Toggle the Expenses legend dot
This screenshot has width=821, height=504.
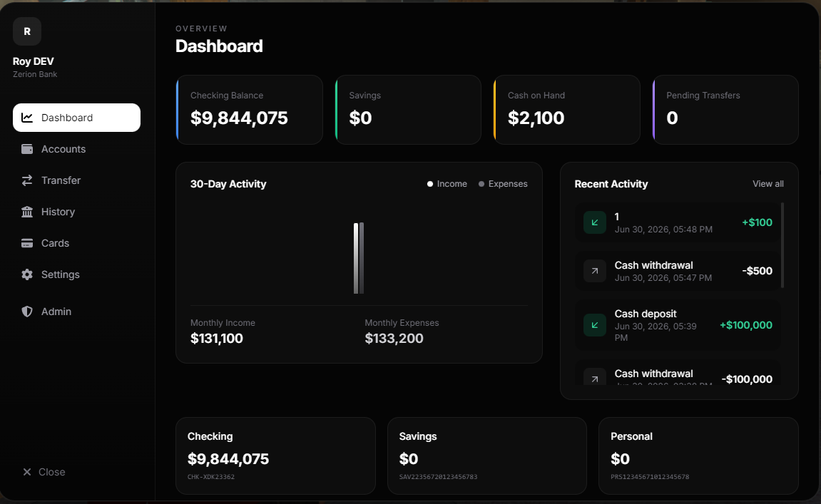pyautogui.click(x=481, y=184)
